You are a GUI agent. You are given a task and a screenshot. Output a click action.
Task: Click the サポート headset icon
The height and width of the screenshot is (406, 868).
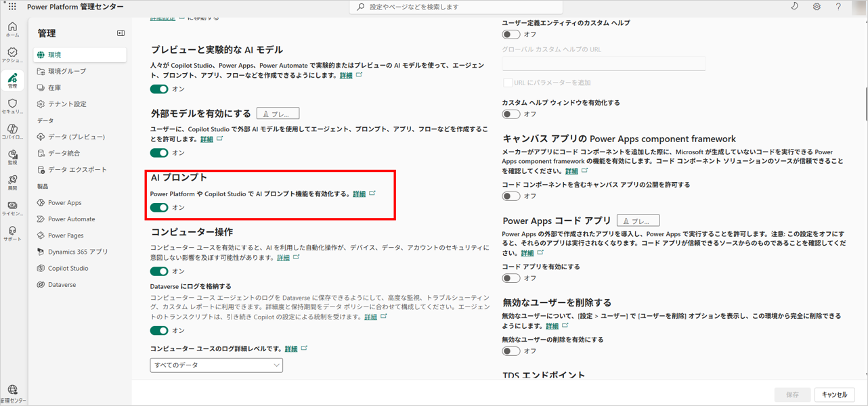(12, 233)
